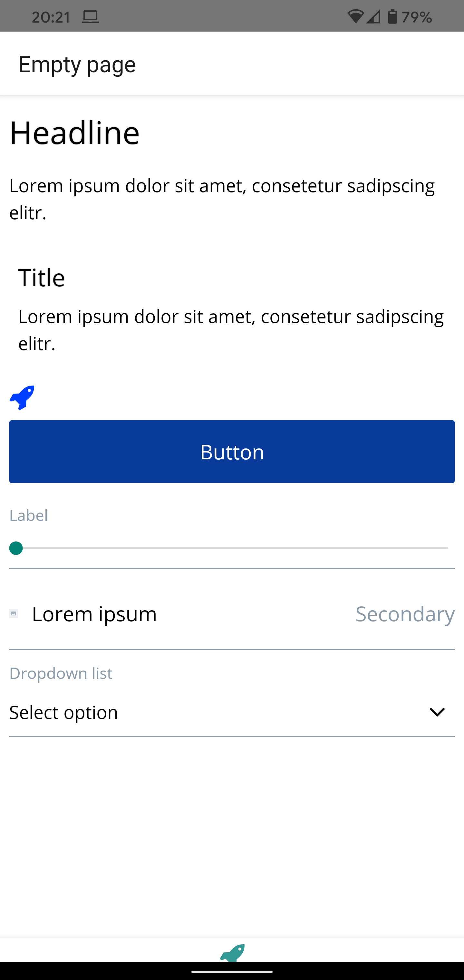Tap the Headline text
Screen dimensions: 464x980
74,133
